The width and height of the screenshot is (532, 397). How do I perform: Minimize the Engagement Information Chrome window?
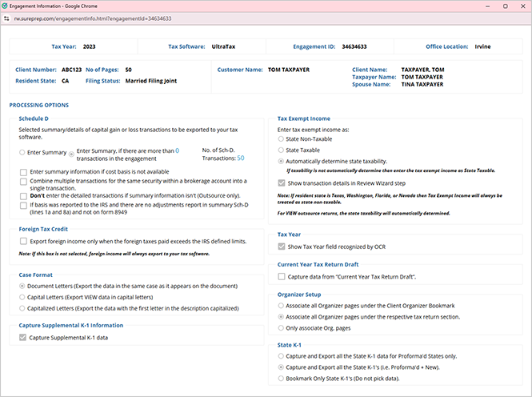pos(487,6)
